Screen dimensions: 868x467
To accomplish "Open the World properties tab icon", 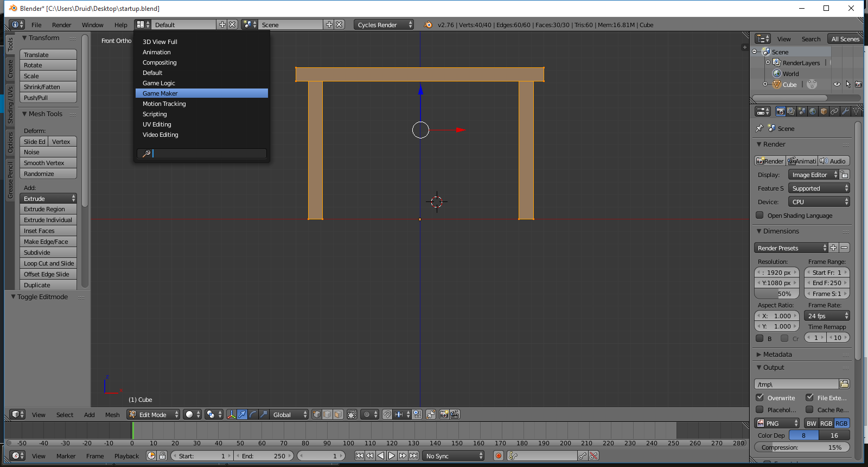I will click(x=813, y=111).
